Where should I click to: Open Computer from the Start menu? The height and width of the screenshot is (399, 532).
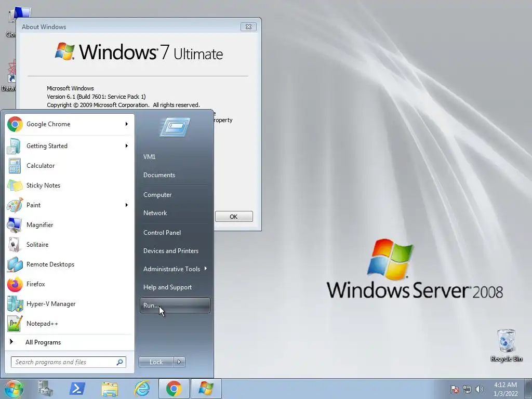175,195
